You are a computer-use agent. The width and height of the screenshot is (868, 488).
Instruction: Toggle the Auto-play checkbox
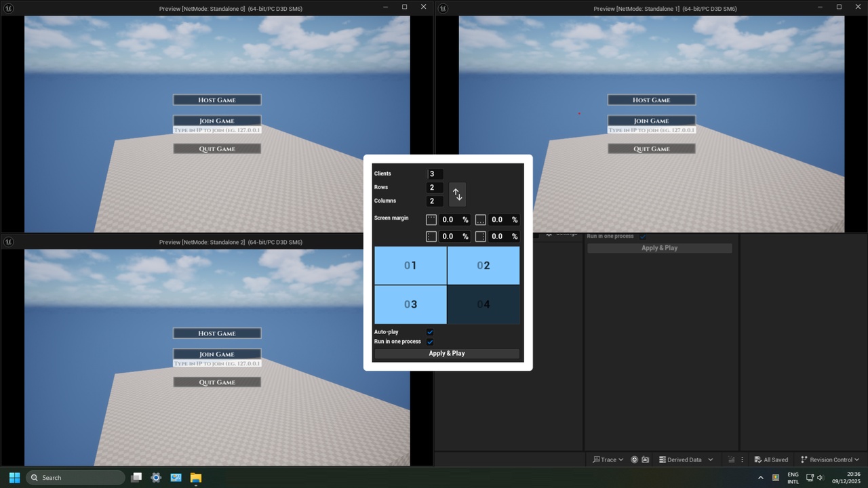(430, 332)
